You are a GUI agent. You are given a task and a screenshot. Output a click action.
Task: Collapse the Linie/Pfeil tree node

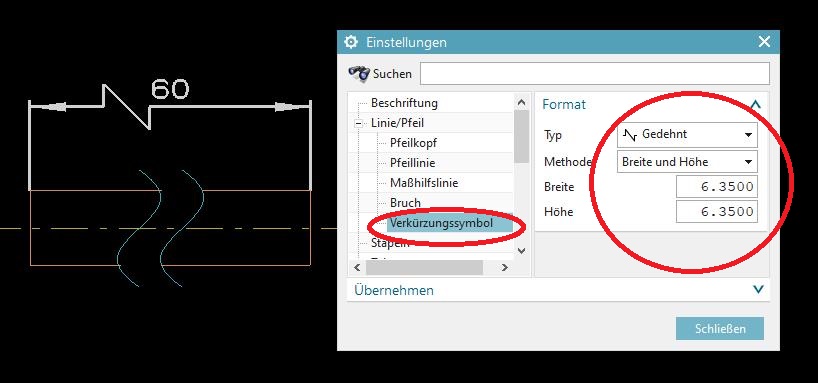pos(358,124)
